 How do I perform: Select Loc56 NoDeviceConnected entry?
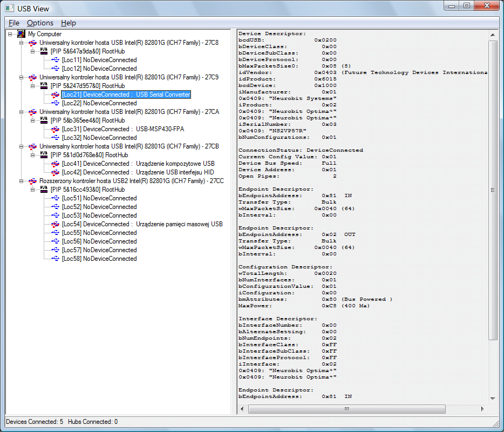pyautogui.click(x=99, y=241)
